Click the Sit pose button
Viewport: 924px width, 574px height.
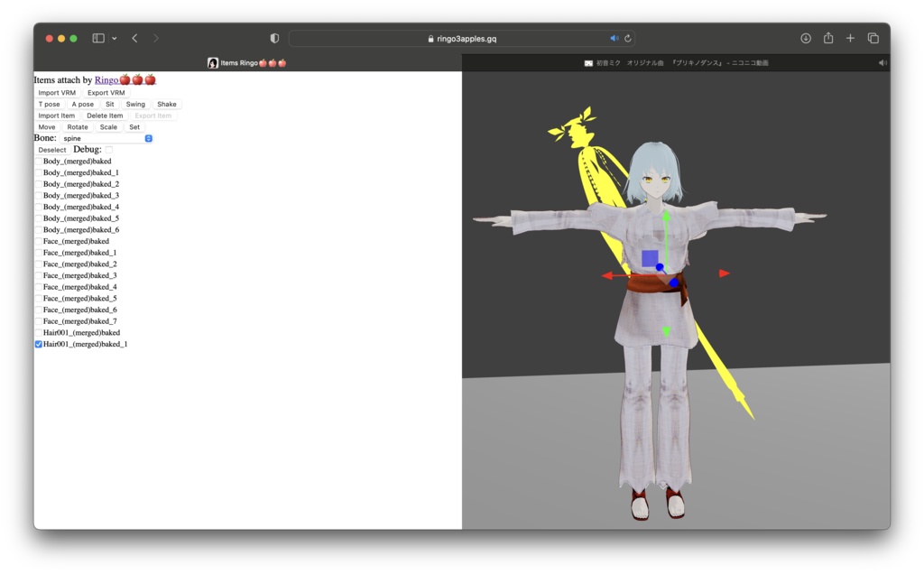[x=109, y=104]
